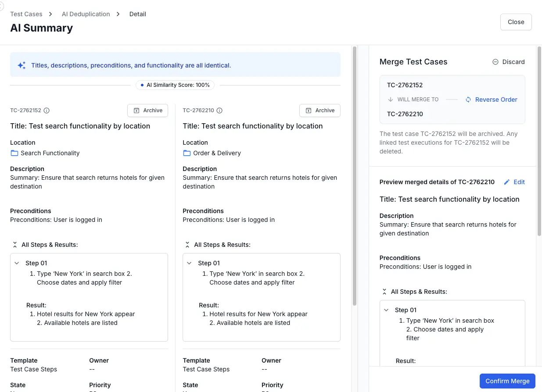Click the AI sparkle icon in the summary banner

(21, 64)
